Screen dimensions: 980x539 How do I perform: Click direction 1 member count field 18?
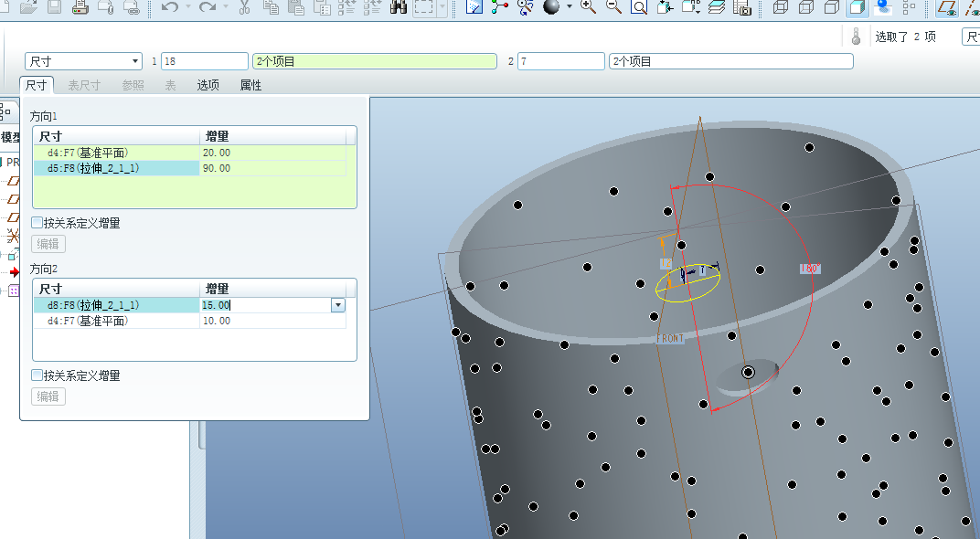coord(205,61)
